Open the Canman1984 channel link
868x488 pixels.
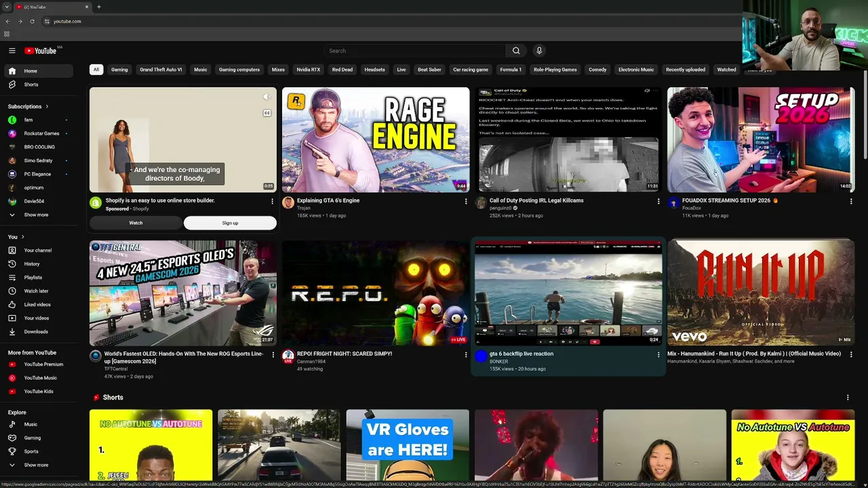pyautogui.click(x=311, y=361)
